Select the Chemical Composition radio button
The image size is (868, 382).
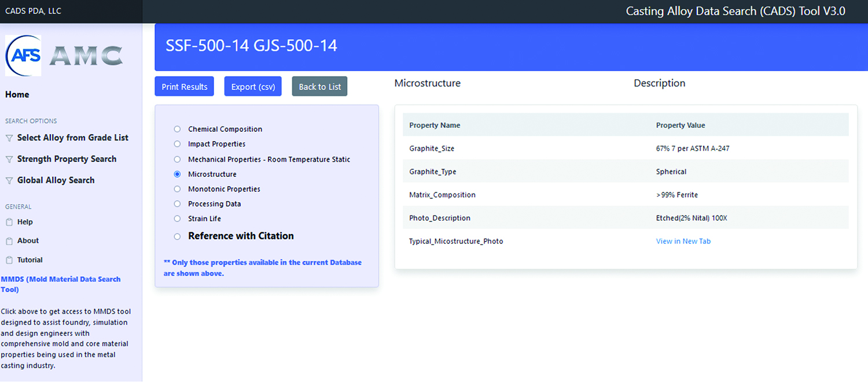click(178, 129)
